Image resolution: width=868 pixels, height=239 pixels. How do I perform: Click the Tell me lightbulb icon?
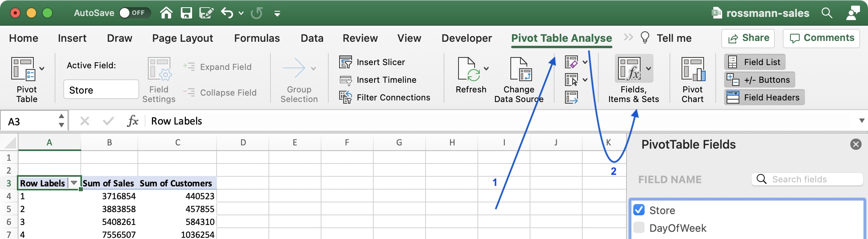[645, 37]
